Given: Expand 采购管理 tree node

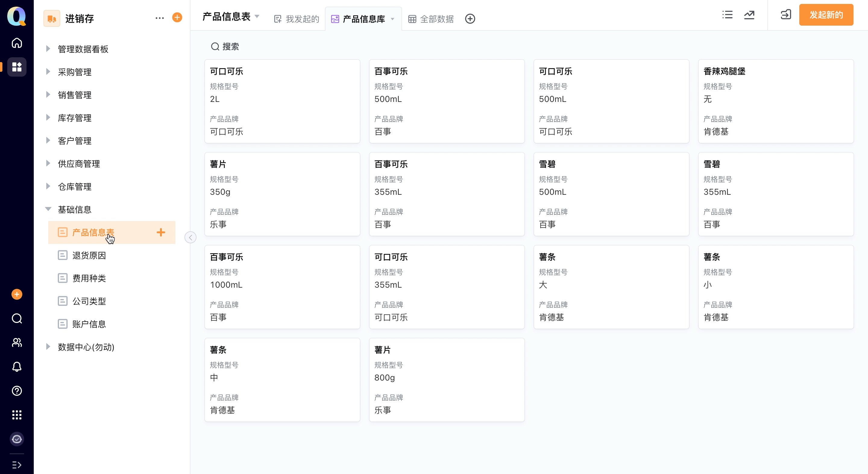Looking at the screenshot, I should click(48, 72).
